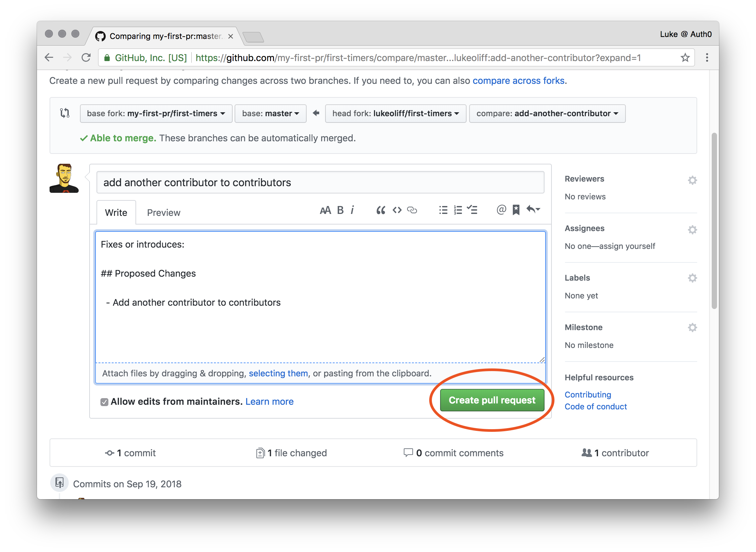The width and height of the screenshot is (756, 552).
Task: Switch to the Preview tab
Action: pyautogui.click(x=164, y=213)
